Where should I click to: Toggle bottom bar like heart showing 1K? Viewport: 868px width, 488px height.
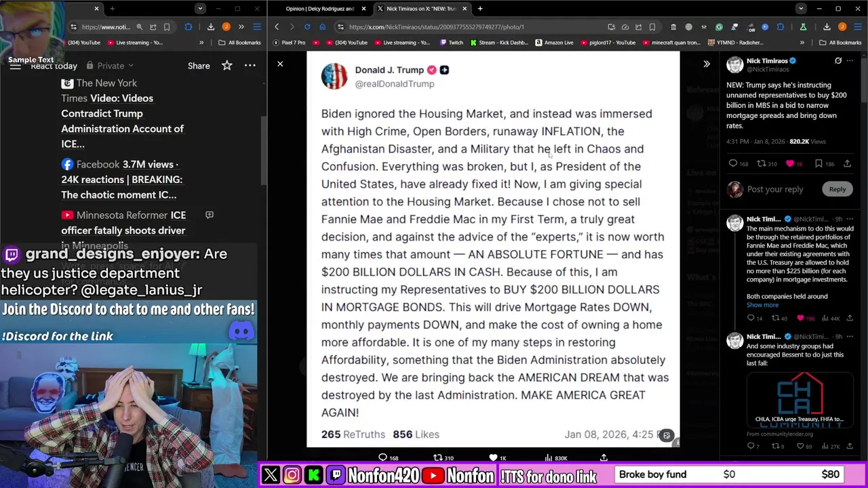493,458
